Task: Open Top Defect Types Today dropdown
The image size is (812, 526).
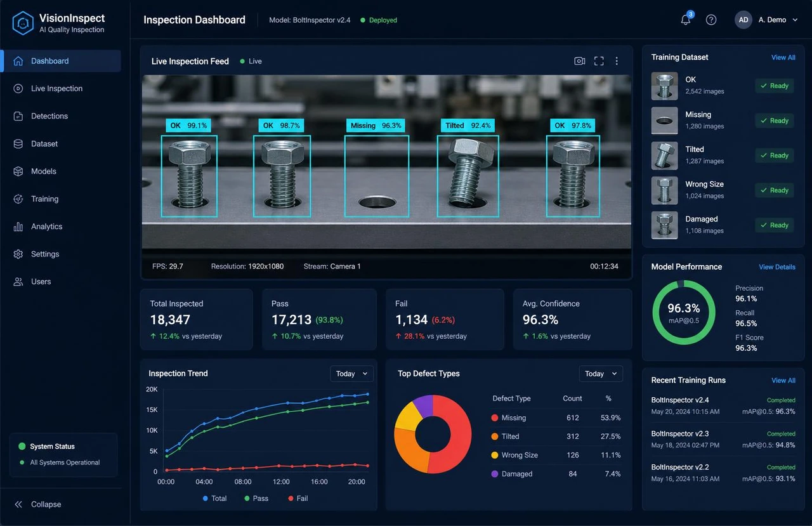Action: [601, 374]
